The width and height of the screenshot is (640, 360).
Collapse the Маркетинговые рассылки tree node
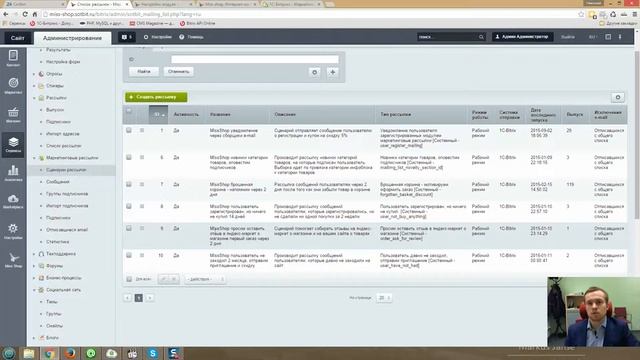coord(34,158)
